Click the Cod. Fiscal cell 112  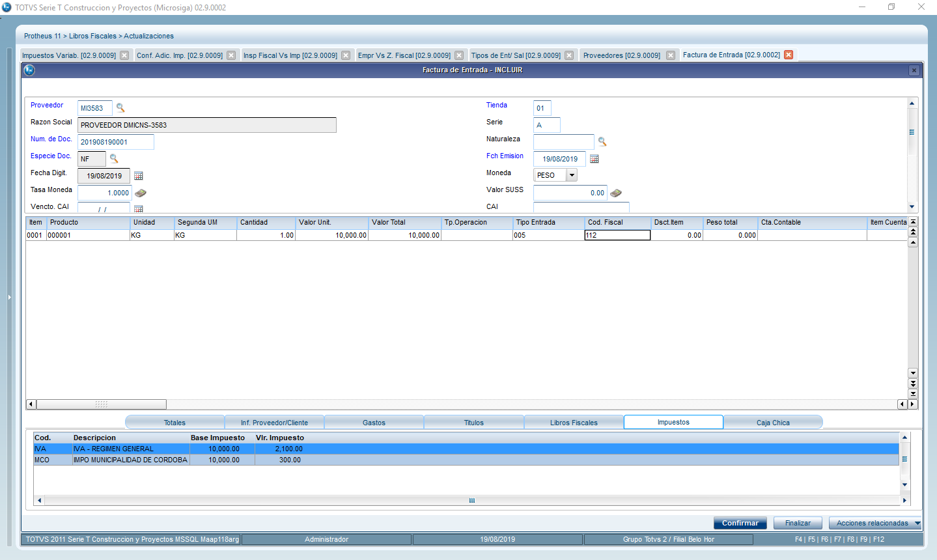point(617,235)
